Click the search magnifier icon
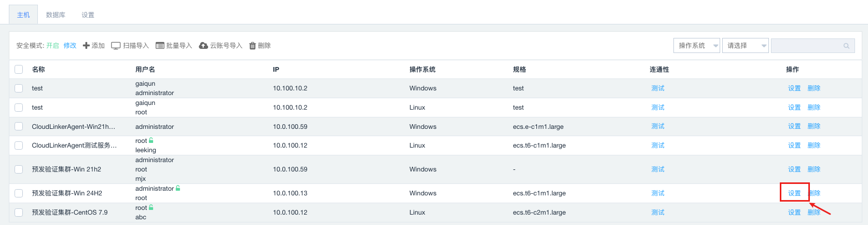The image size is (868, 225). click(x=846, y=46)
